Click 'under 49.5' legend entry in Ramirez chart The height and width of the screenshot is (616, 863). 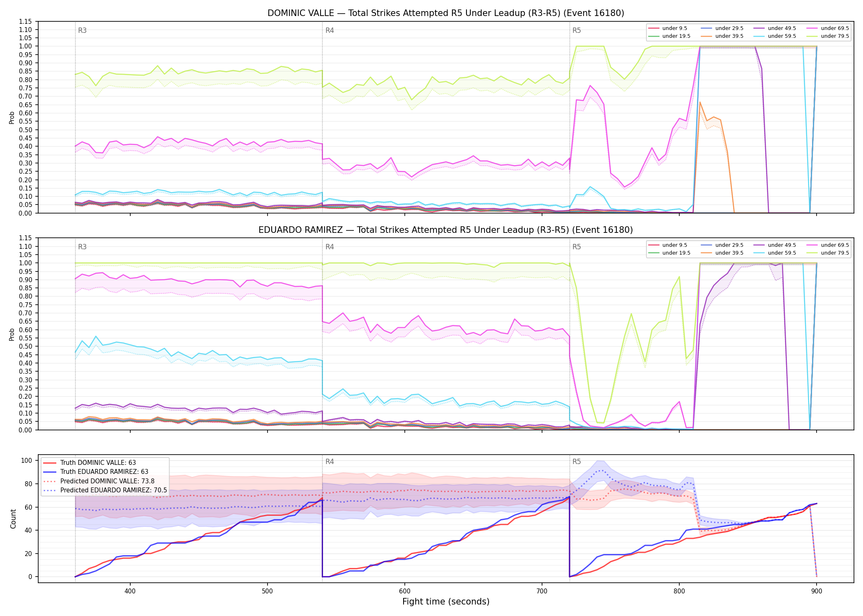click(774, 245)
